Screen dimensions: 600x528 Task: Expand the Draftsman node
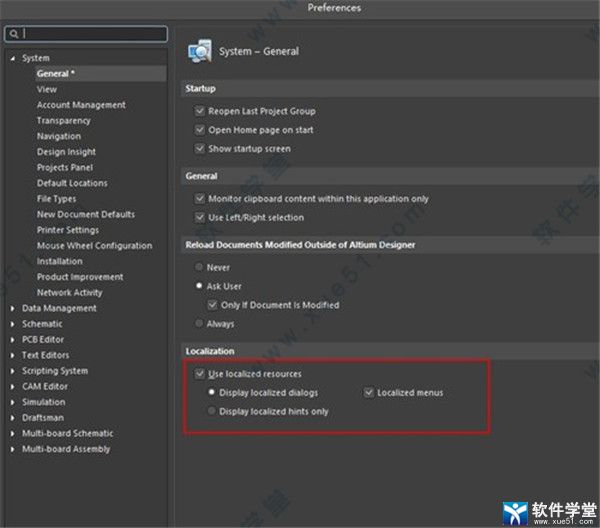[x=13, y=418]
